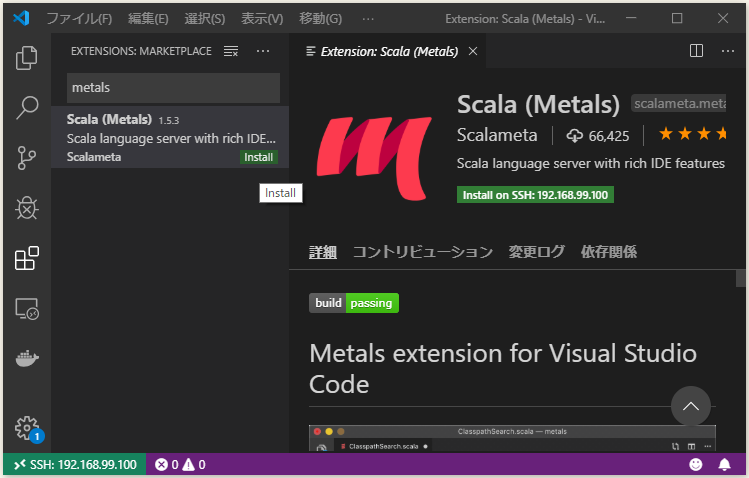Open the Scalameta publisher link
This screenshot has height=478, width=749.
click(x=497, y=135)
